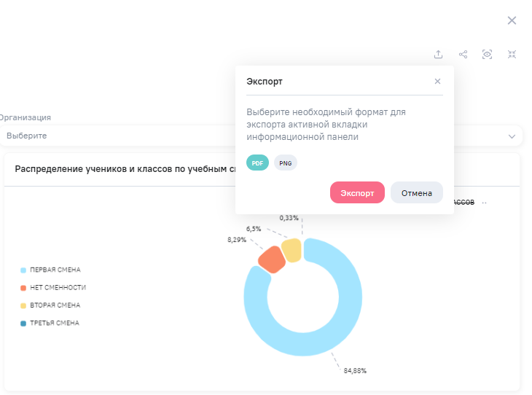This screenshot has width=532, height=395.
Task: Expand the Организация dropdown chevron arrow
Action: click(x=512, y=136)
